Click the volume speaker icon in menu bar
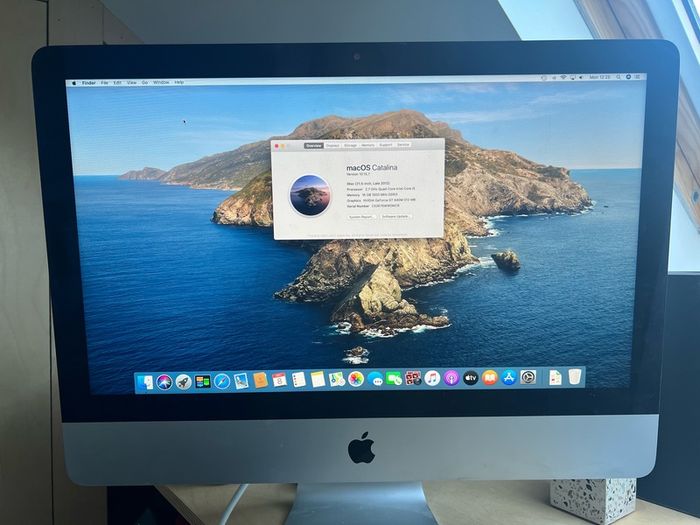The width and height of the screenshot is (700, 525). click(x=581, y=77)
